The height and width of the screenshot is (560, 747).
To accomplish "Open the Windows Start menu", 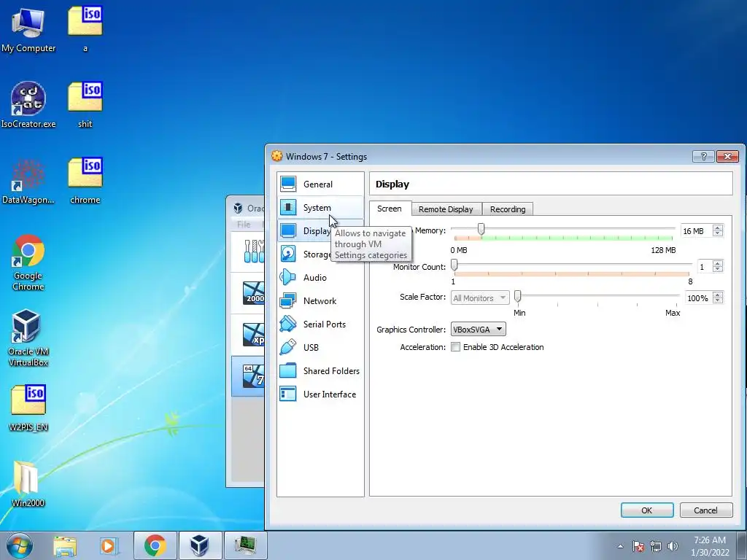I will tap(20, 545).
